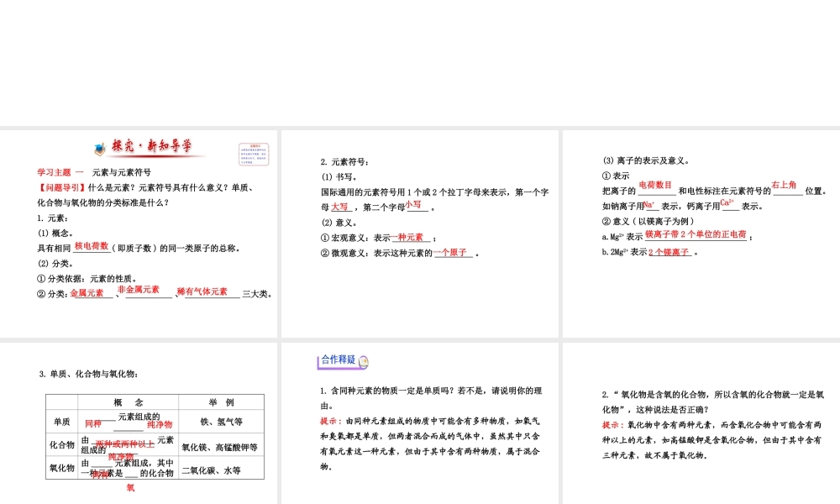
Task: Click the 探究·新知导学 title banner
Action: (151, 146)
